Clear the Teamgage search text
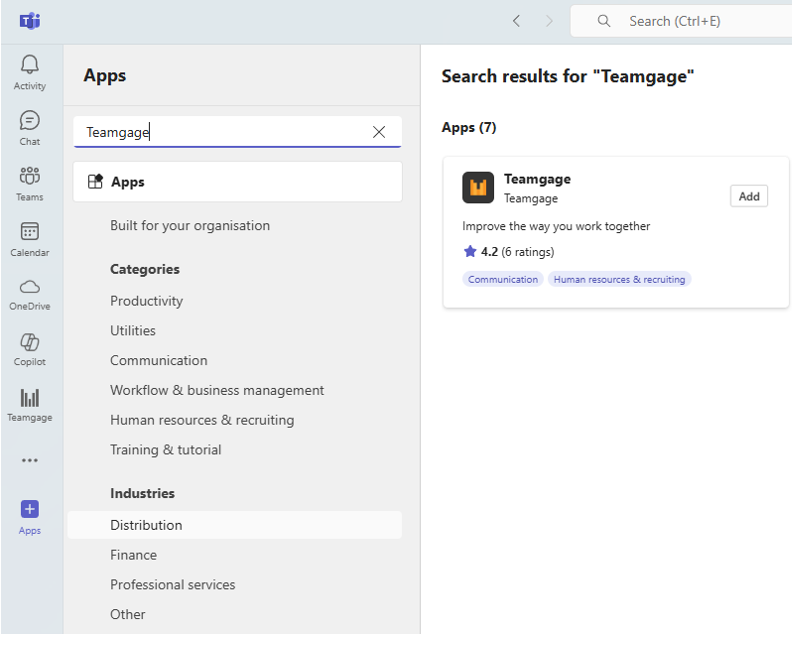The width and height of the screenshot is (792, 645). click(x=379, y=132)
